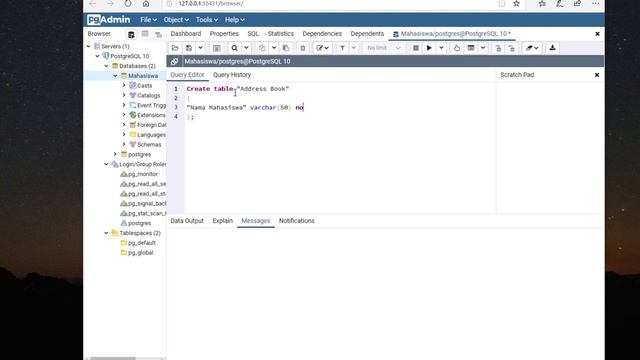Click the Copy toolbar icon
Viewport: 640px width, 360px height.
(x=262, y=48)
